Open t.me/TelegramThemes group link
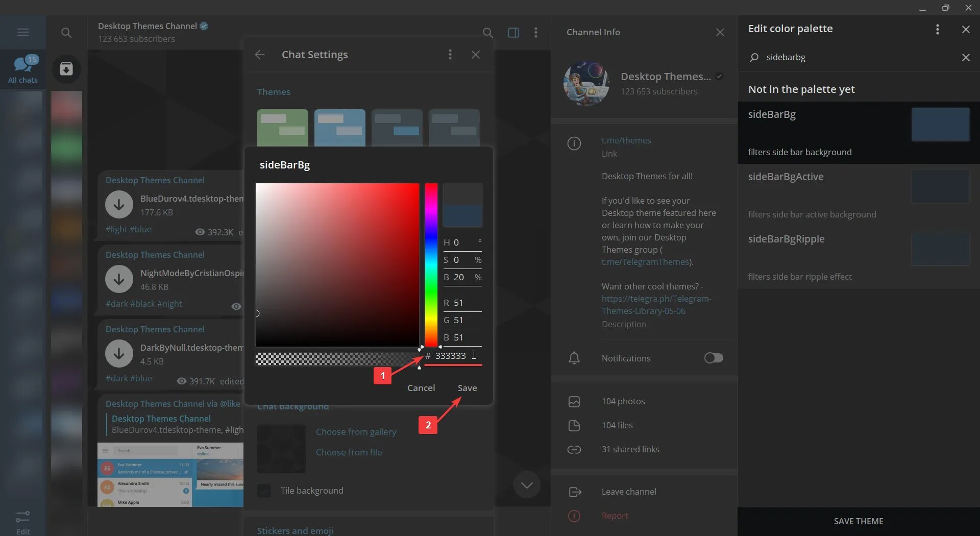The image size is (980, 536). 645,262
